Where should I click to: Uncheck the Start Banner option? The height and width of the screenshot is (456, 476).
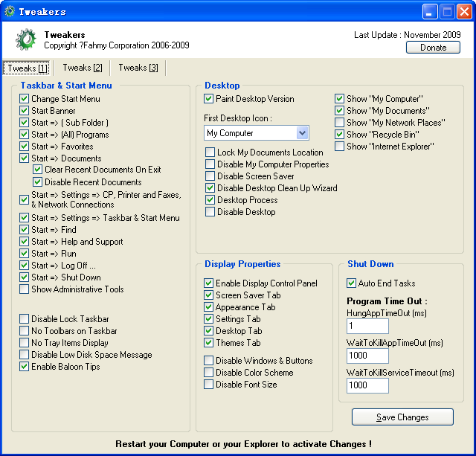pos(24,111)
